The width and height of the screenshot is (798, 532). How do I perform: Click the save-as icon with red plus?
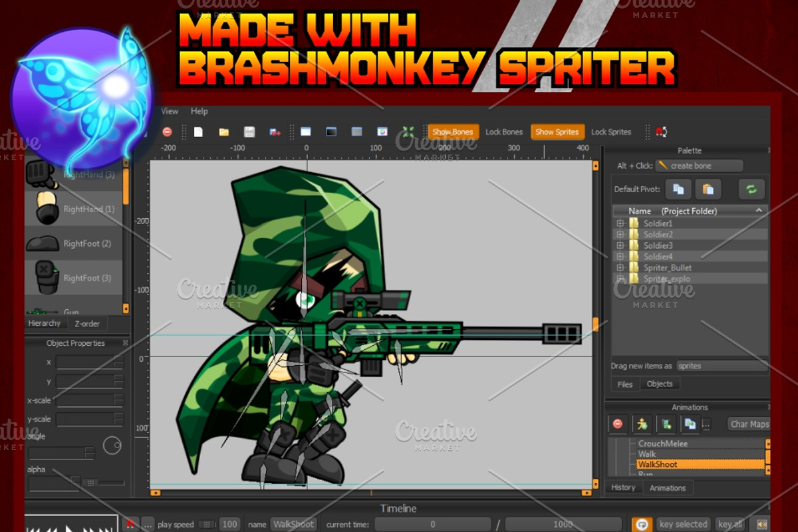point(275,132)
